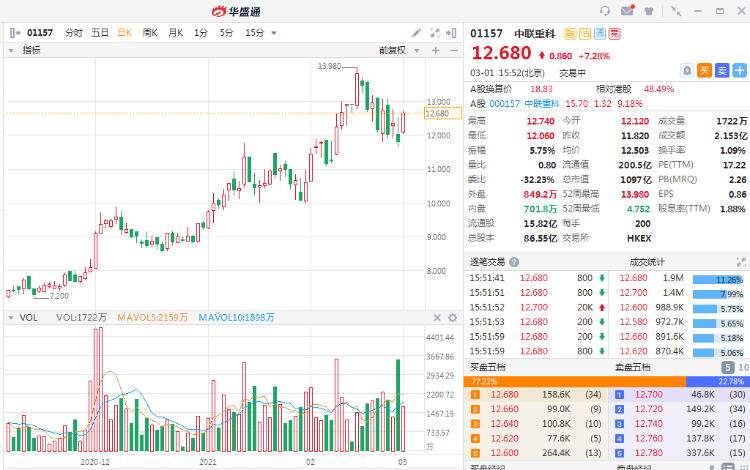Open the drawing pencil tool

(417, 33)
